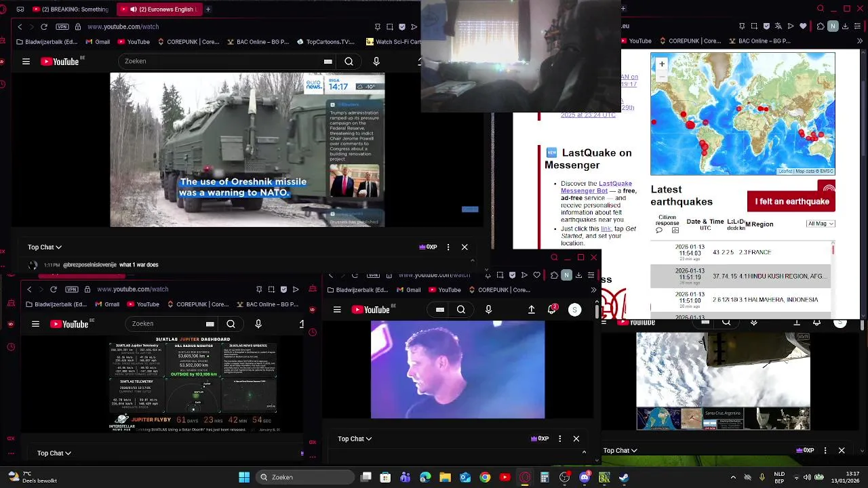The width and height of the screenshot is (868, 488).
Task: Reload page in Euronews browser window
Action: [44, 26]
